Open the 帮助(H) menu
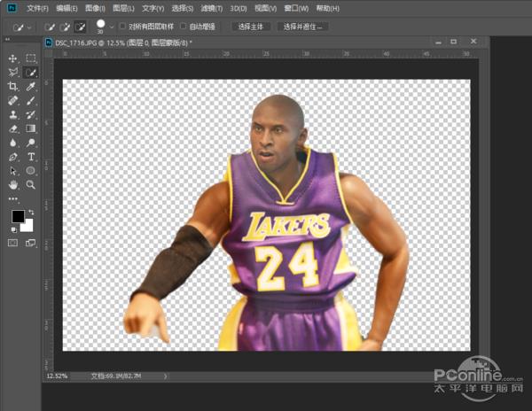Viewport: 532px width, 411px height. (x=328, y=8)
